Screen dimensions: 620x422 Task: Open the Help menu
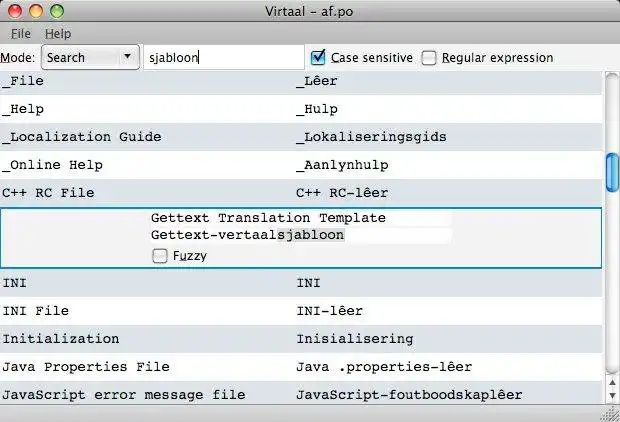coord(58,33)
